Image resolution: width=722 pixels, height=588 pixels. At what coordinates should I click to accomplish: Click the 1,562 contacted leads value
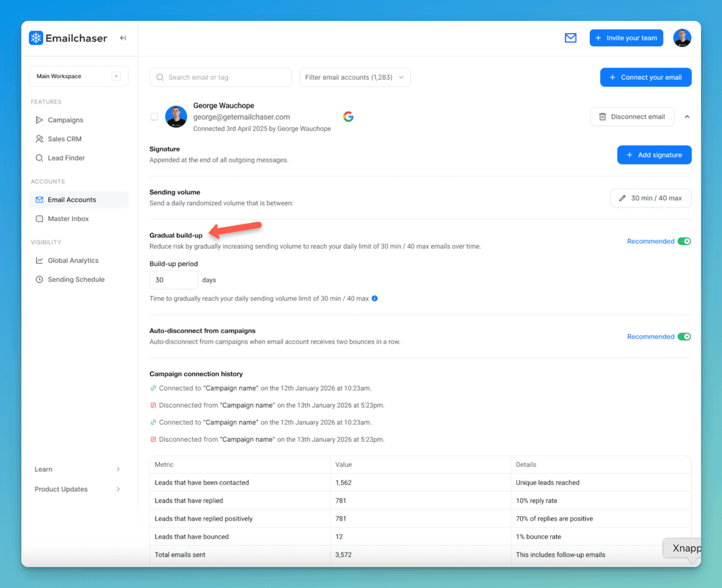click(x=344, y=483)
